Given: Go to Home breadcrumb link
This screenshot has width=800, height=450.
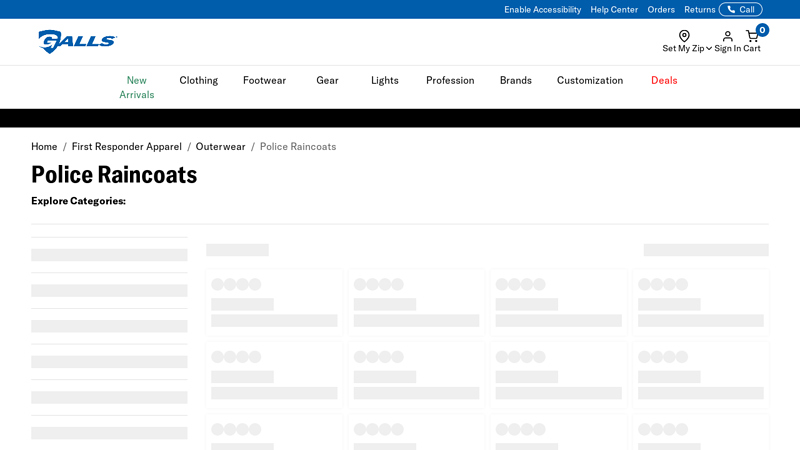Looking at the screenshot, I should pyautogui.click(x=44, y=146).
